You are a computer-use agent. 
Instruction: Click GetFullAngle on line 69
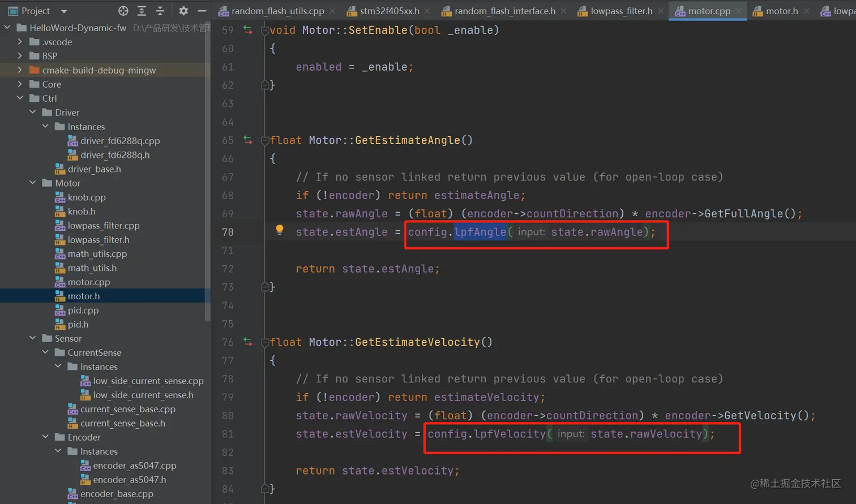tap(745, 213)
